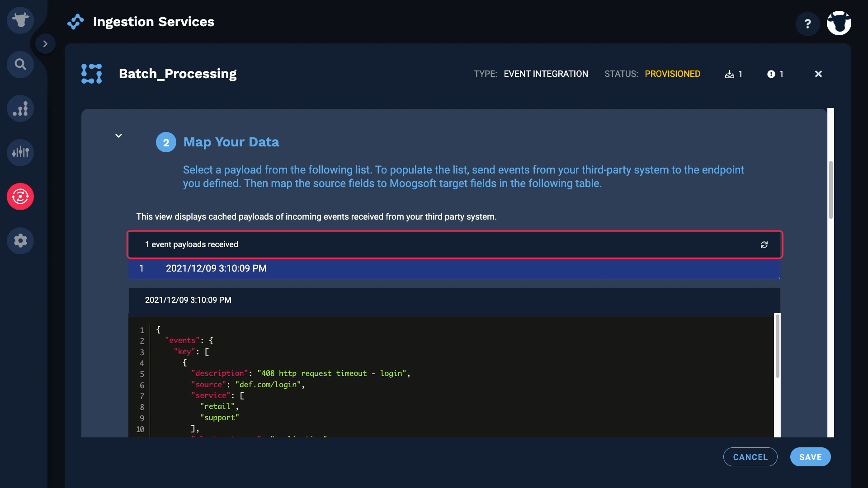
Task: Open help with the question mark button
Action: (x=808, y=23)
